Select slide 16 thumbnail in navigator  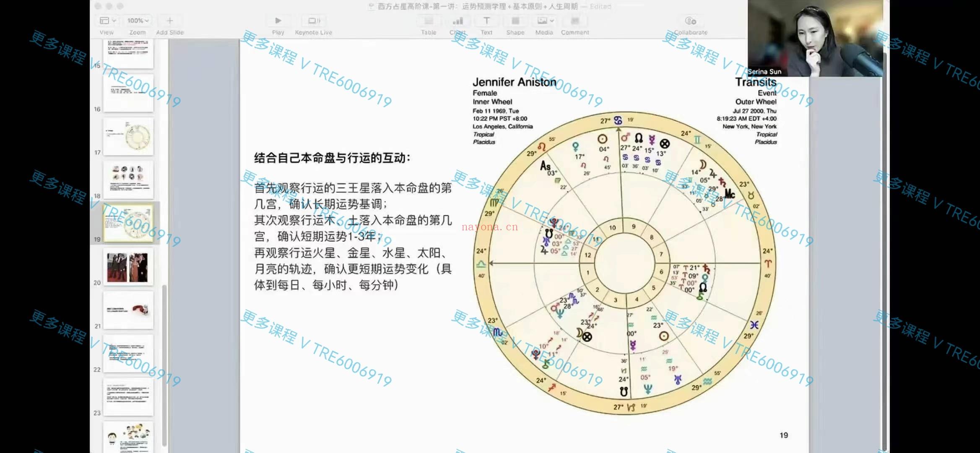pos(128,93)
